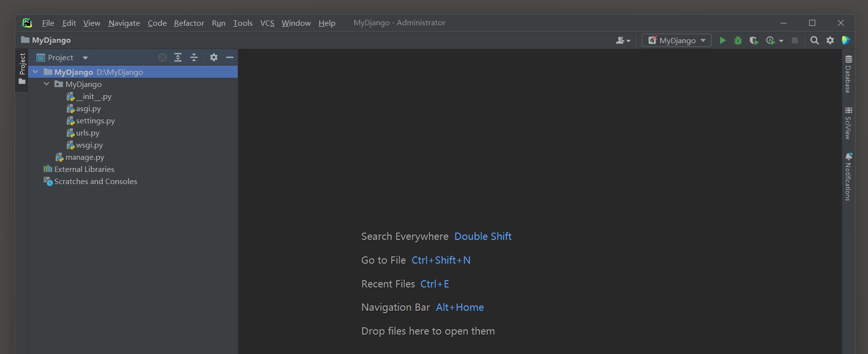Click MyDjango breadcrumb in navigation bar
The width and height of the screenshot is (868, 354).
pos(46,40)
